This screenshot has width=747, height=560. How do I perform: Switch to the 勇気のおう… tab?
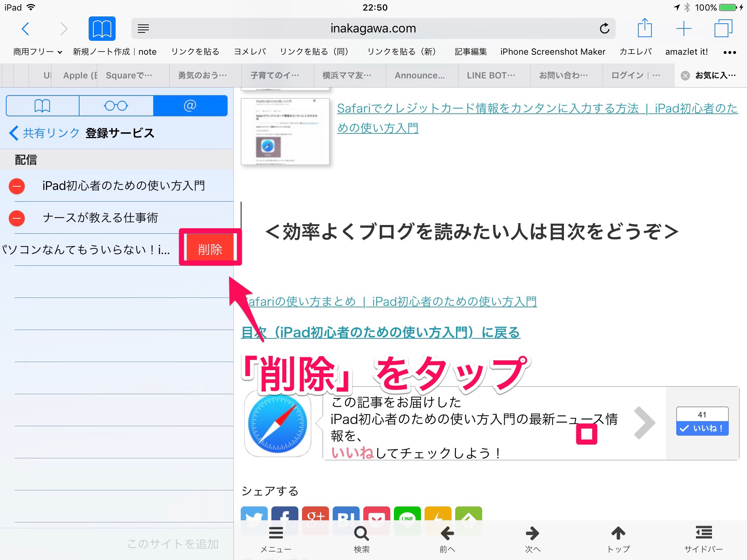[x=205, y=75]
